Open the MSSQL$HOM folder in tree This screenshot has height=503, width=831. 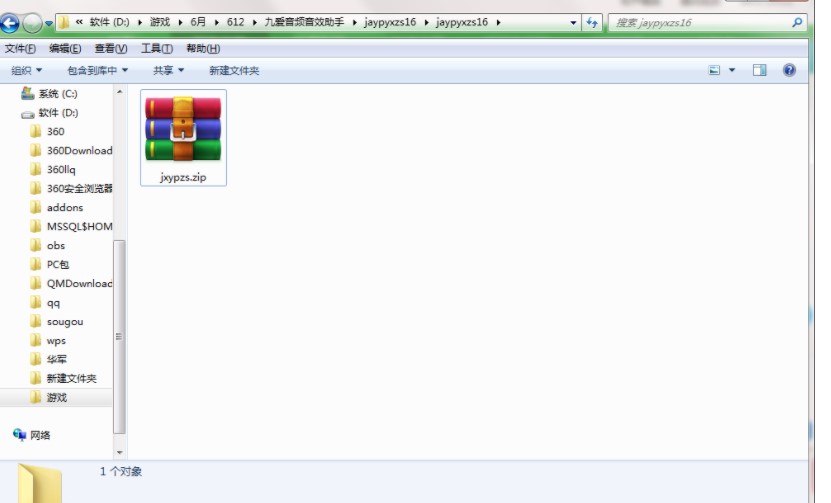pos(71,227)
